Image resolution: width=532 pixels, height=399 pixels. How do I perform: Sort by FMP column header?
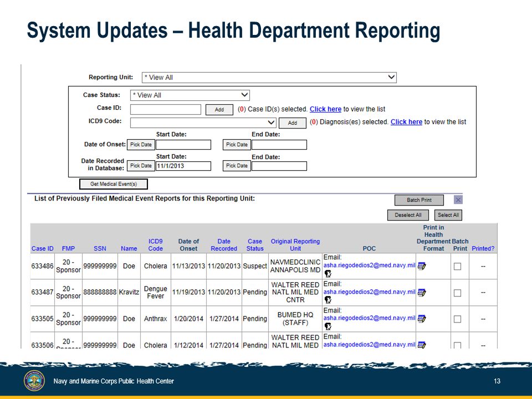68,248
